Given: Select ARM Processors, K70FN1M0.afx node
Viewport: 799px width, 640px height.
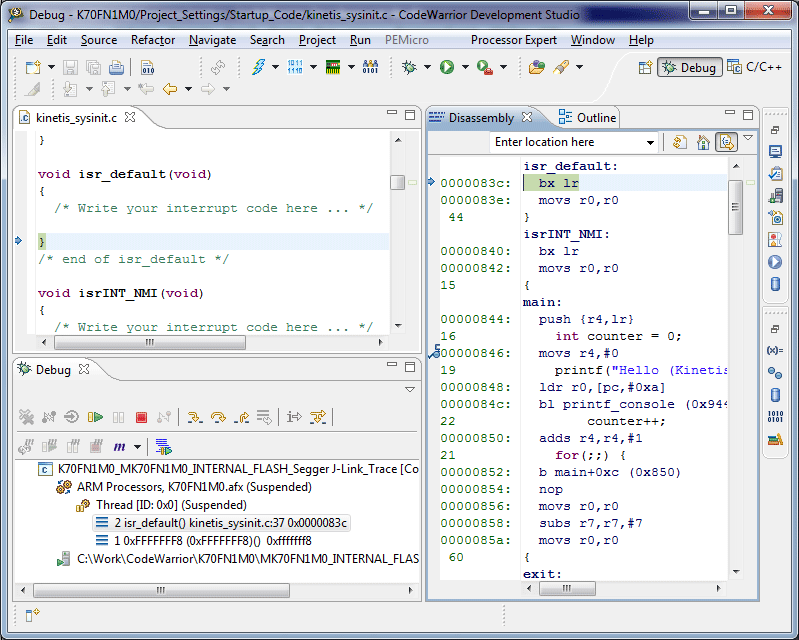Looking at the screenshot, I should [184, 487].
